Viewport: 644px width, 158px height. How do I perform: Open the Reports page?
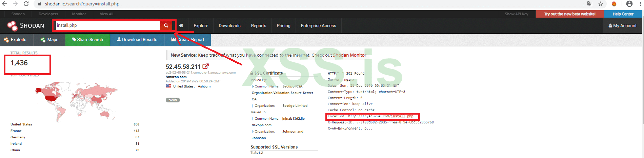pyautogui.click(x=259, y=26)
